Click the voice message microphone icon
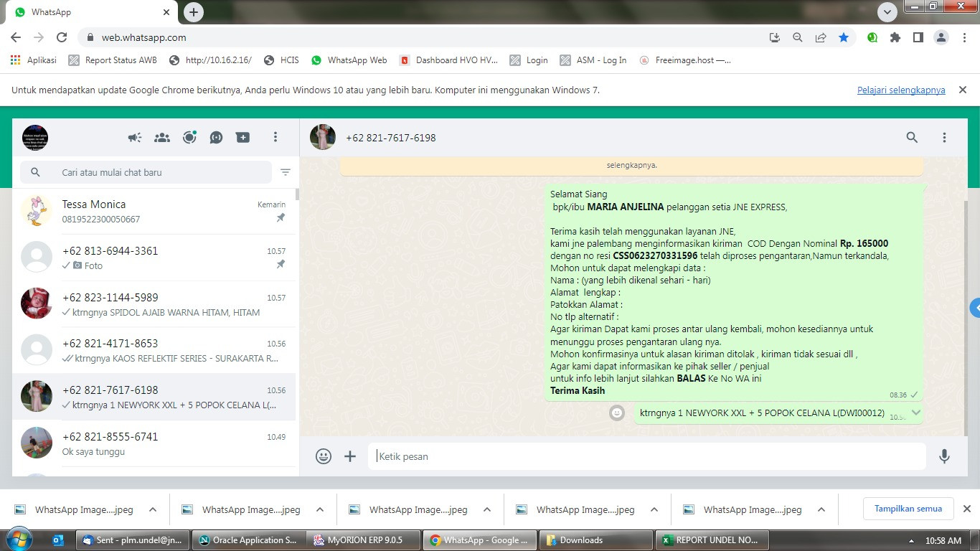The image size is (980, 551). click(944, 456)
